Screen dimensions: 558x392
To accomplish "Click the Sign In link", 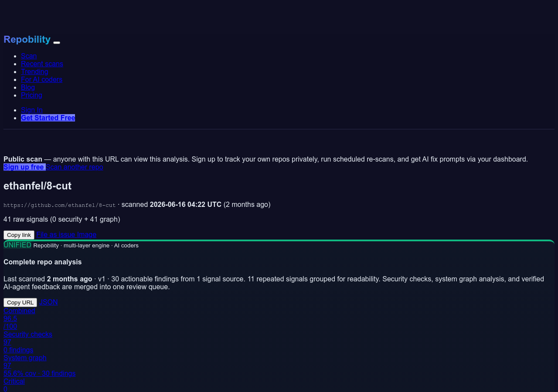I will [32, 110].
